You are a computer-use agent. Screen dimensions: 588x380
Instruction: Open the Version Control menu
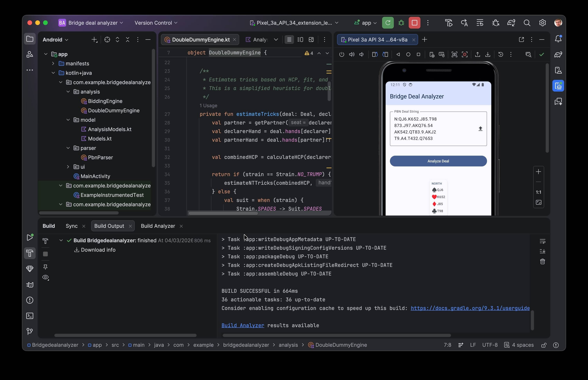pyautogui.click(x=156, y=23)
